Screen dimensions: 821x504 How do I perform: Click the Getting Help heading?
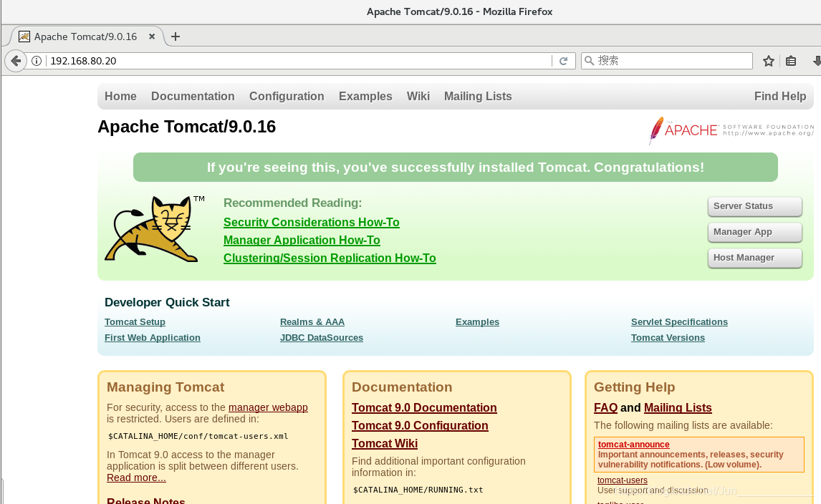pyautogui.click(x=635, y=387)
